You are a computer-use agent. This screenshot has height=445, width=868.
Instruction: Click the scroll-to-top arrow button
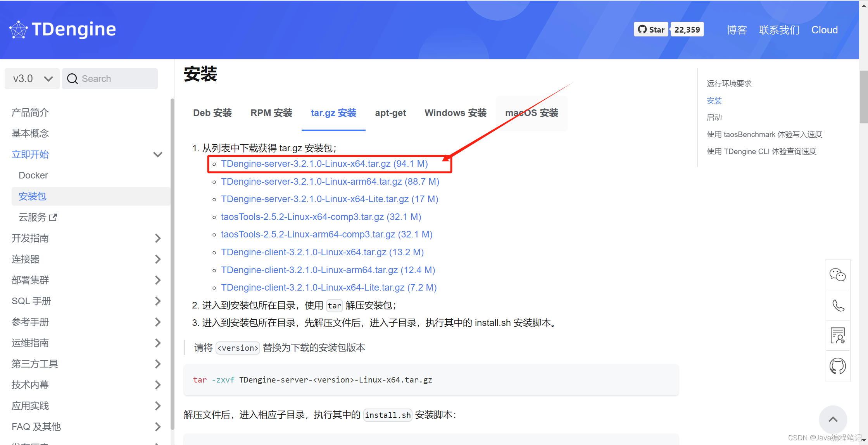pos(833,419)
